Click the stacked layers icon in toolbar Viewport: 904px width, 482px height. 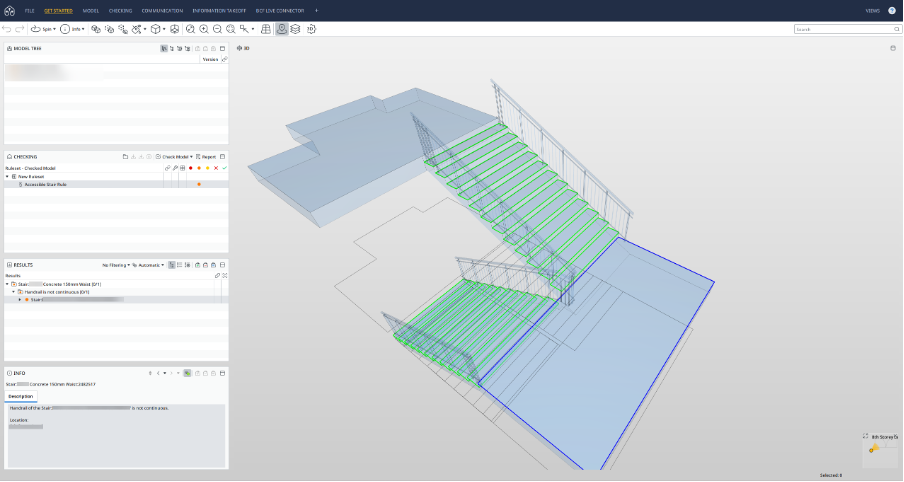point(295,30)
